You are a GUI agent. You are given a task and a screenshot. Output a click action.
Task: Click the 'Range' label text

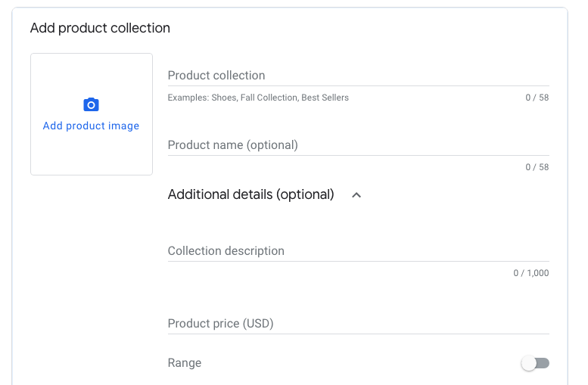tap(185, 363)
